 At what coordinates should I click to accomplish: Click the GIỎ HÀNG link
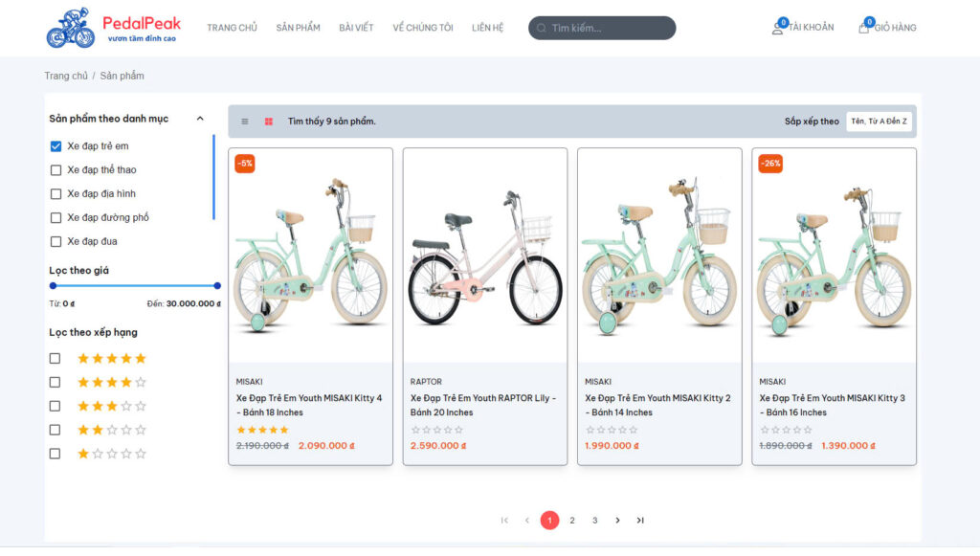click(x=895, y=28)
